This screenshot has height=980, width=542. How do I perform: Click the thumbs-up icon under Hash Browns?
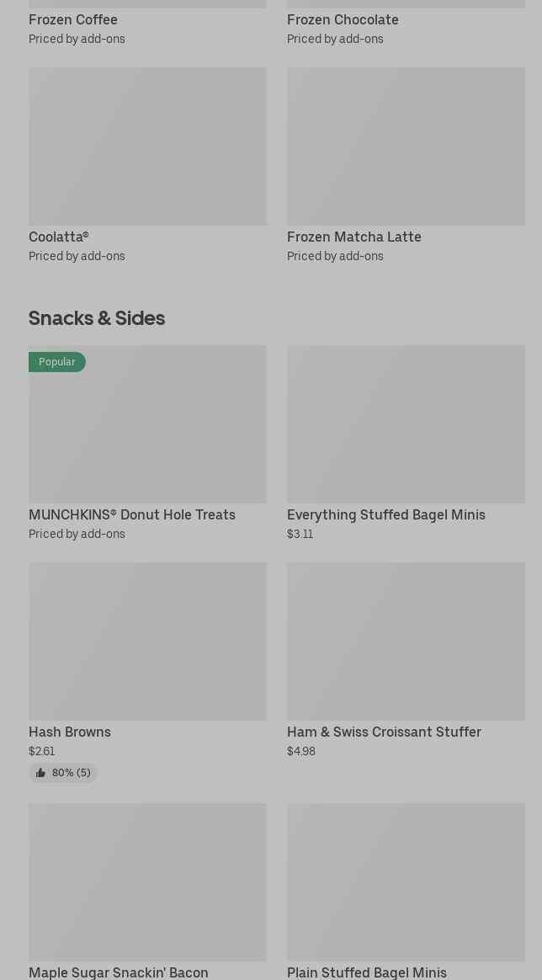[40, 773]
